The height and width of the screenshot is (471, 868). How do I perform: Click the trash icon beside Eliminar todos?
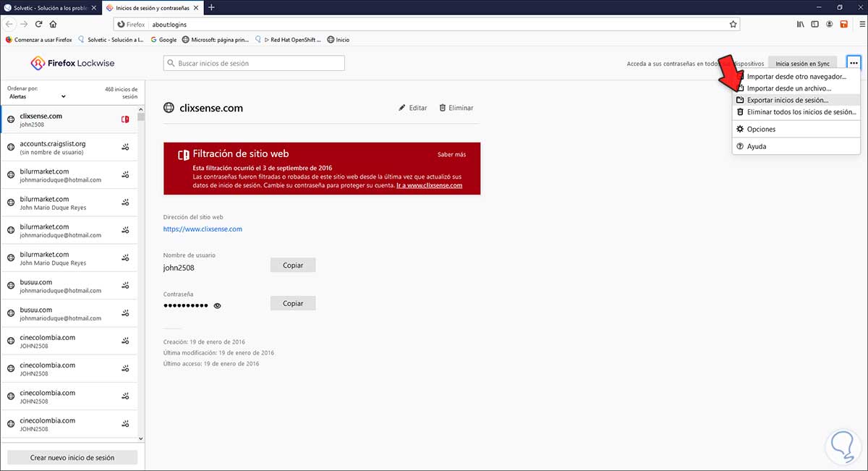click(x=740, y=112)
